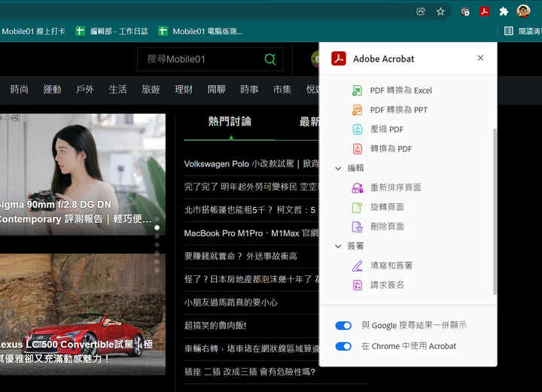Select the active white carousel dot indicator
Screen dimensions: 542x392
tap(157, 228)
